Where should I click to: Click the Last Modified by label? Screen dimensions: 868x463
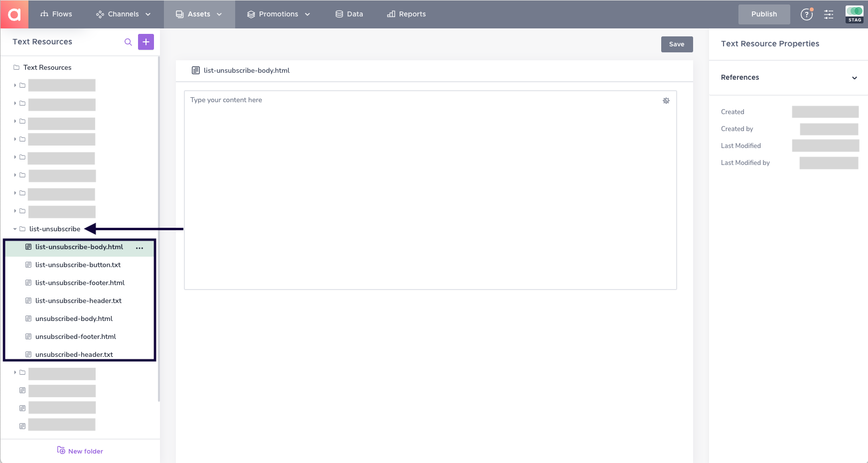click(x=745, y=162)
